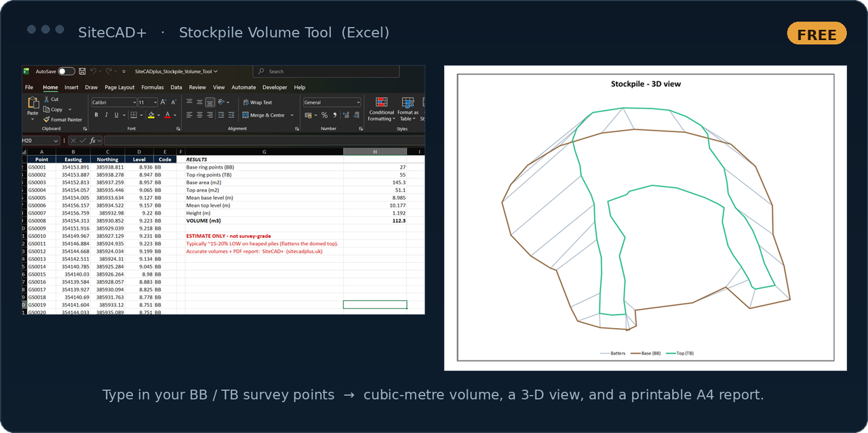Switch to the Developer tab

tap(275, 87)
